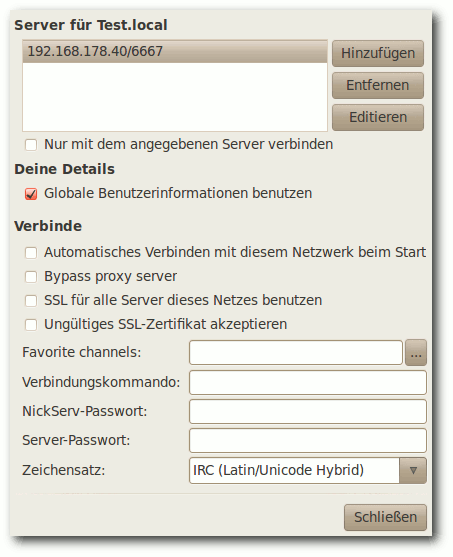Click empty area of server list

coord(175,97)
